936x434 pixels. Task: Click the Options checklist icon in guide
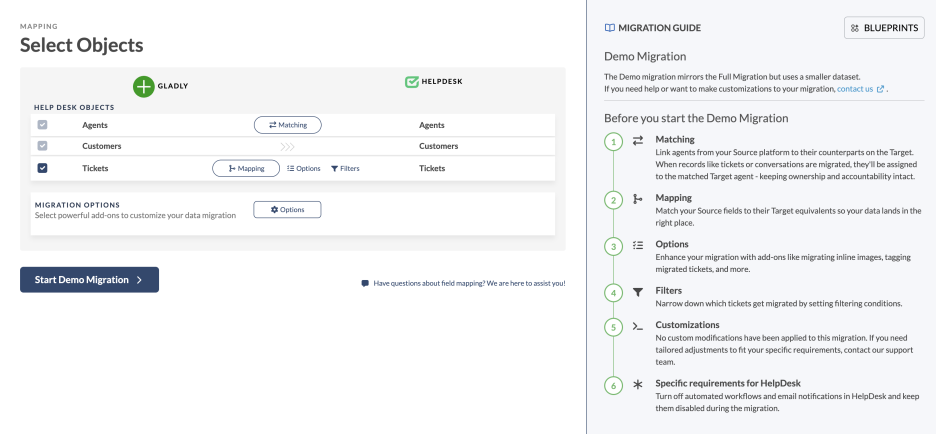click(638, 245)
